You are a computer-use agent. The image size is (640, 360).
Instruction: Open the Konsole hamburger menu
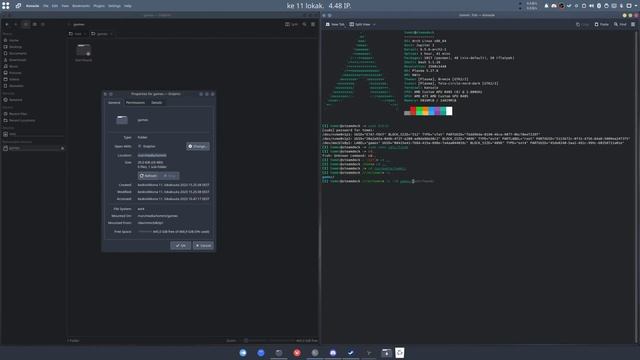tap(633, 24)
